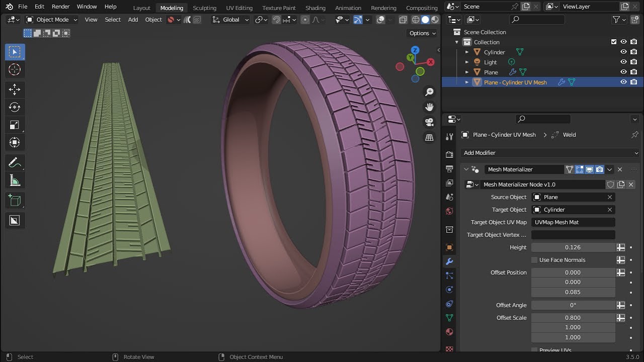Image resolution: width=644 pixels, height=362 pixels.
Task: Enable Use Face Normals checkbox
Action: (534, 260)
